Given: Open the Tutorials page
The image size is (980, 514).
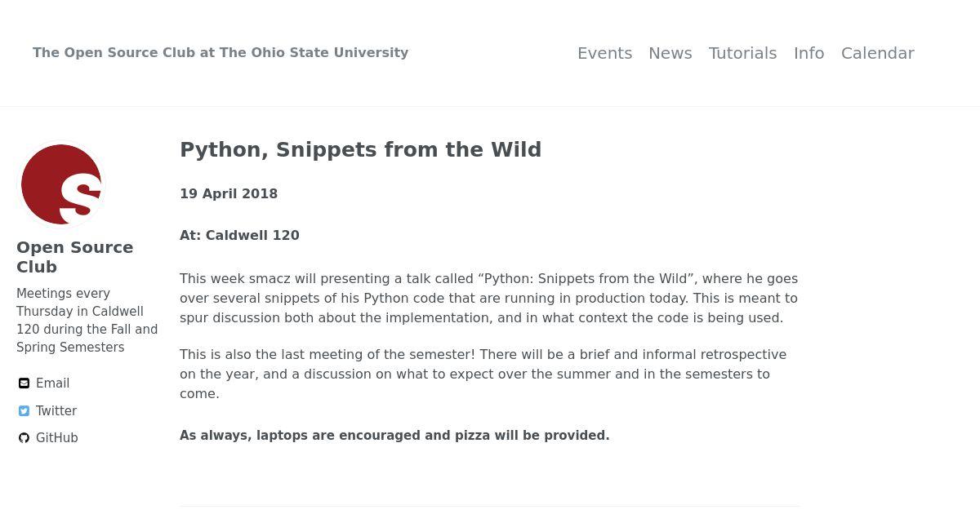Looking at the screenshot, I should (742, 53).
